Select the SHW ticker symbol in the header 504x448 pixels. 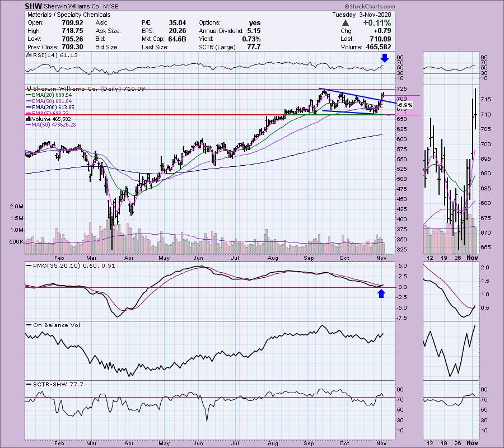(x=34, y=6)
